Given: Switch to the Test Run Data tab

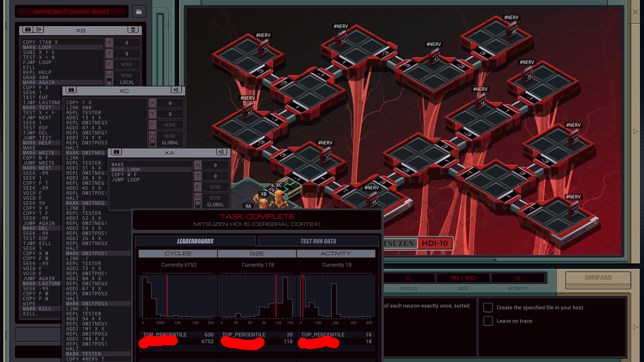Looking at the screenshot, I should tap(318, 241).
